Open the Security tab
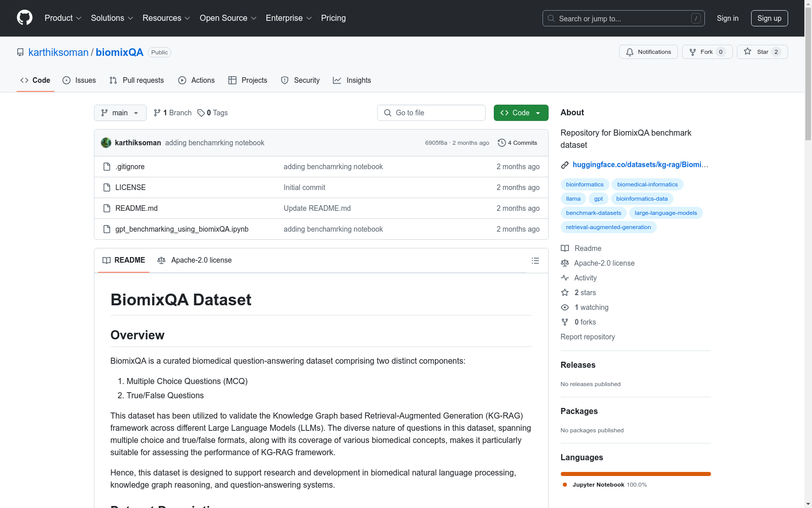 pyautogui.click(x=300, y=80)
